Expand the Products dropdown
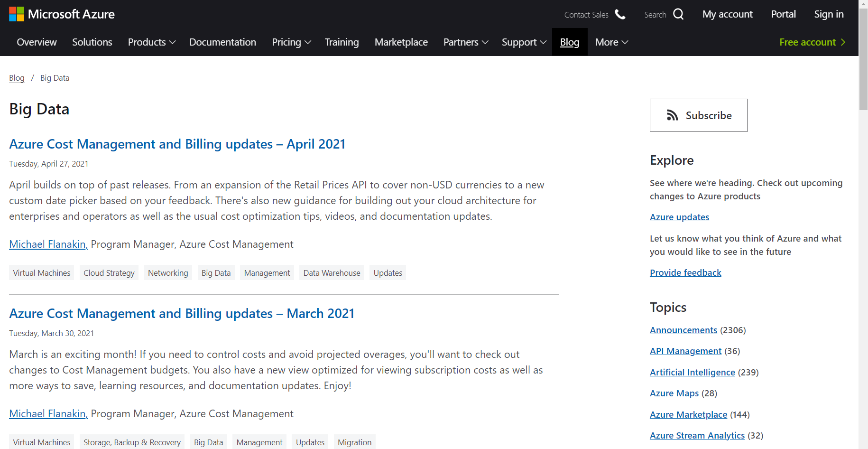This screenshot has width=868, height=449. pyautogui.click(x=152, y=42)
